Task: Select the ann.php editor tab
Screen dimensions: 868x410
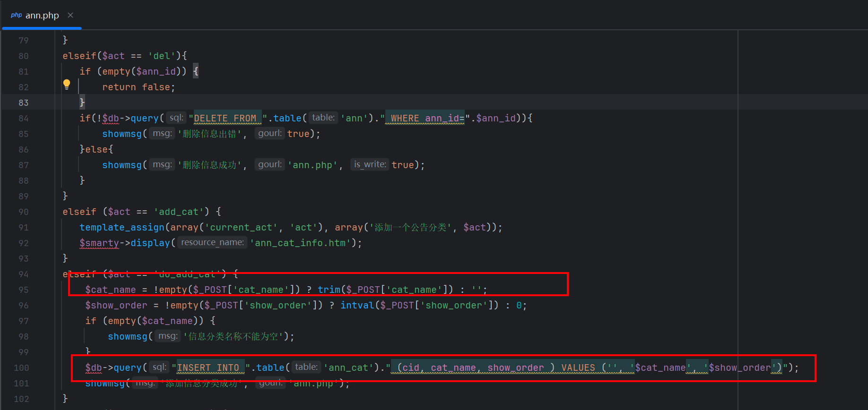Action: click(x=42, y=16)
